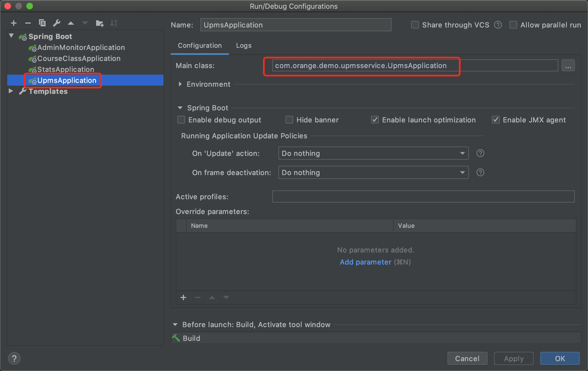Expand the Templates tree node

click(11, 91)
